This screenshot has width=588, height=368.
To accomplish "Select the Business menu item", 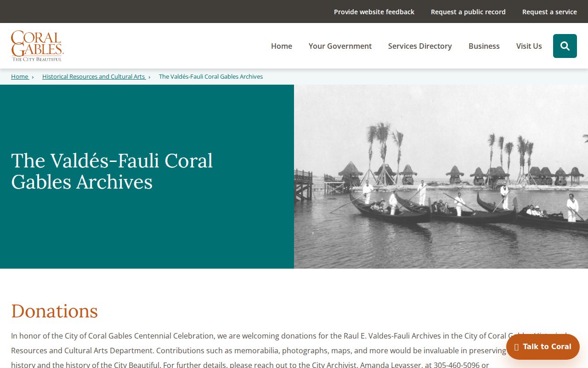I will pyautogui.click(x=484, y=46).
